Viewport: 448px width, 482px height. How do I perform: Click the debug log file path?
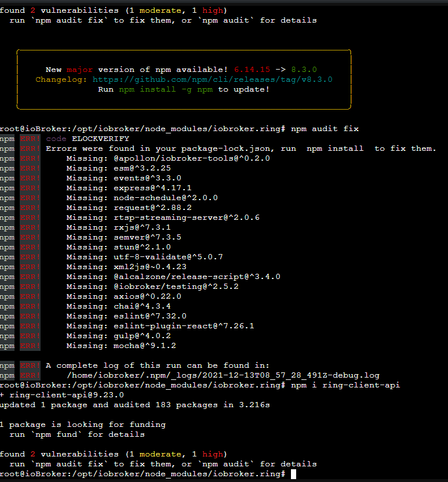pyautogui.click(x=223, y=375)
